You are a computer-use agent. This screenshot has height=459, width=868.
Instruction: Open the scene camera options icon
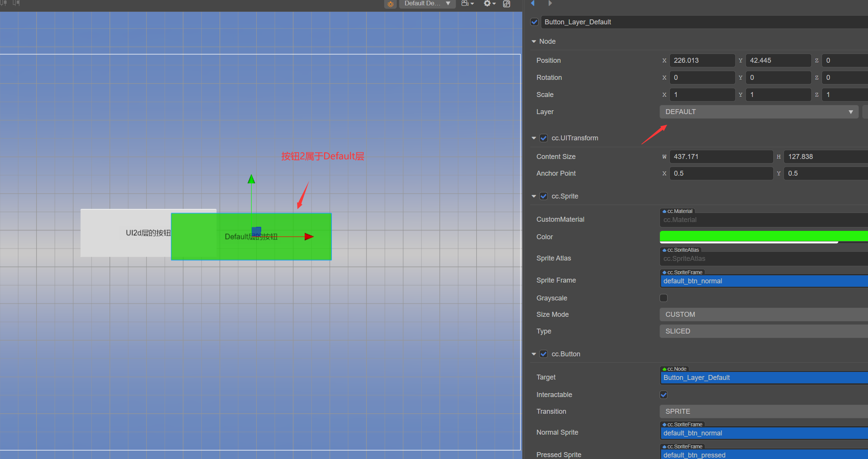coord(467,3)
